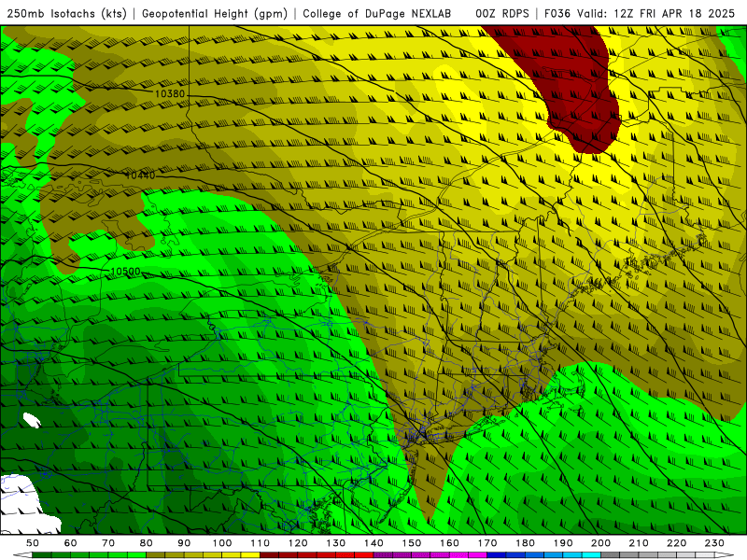
Task: Click the 10500 height contour label
Action: pyautogui.click(x=125, y=272)
